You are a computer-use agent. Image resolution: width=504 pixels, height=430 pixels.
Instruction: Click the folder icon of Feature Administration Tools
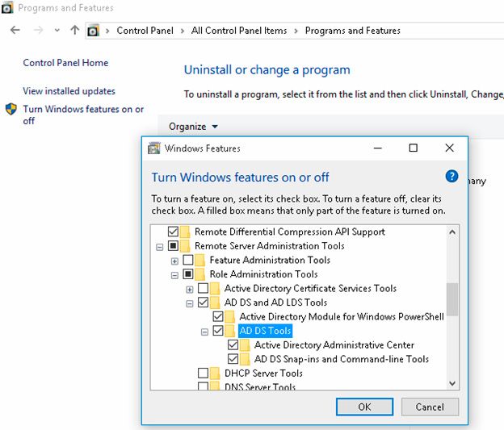pos(200,260)
